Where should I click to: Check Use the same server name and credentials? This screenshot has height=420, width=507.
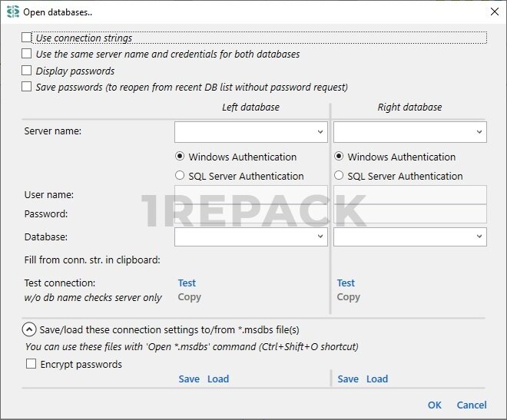[x=28, y=55]
